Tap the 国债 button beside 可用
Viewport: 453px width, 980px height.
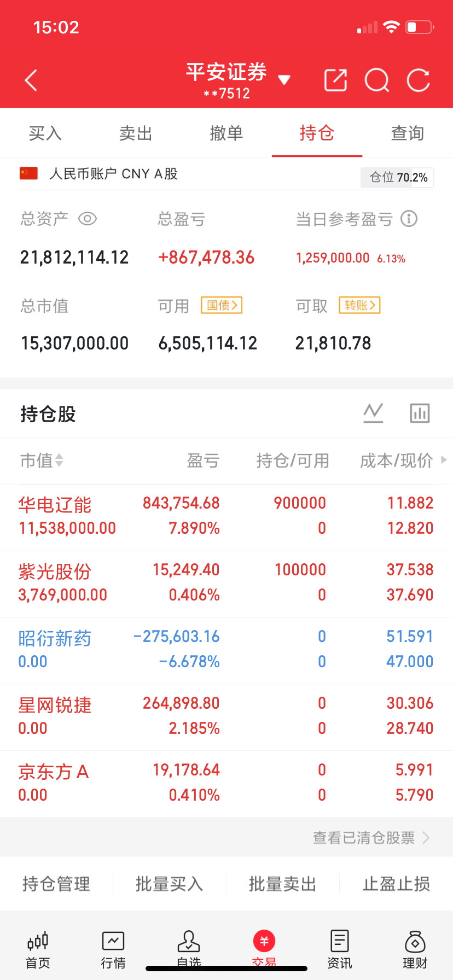pyautogui.click(x=222, y=305)
